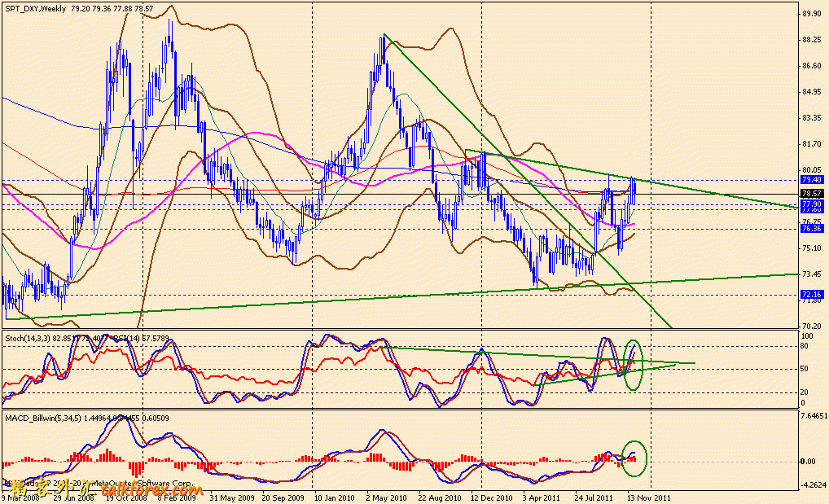Screen dimensions: 829x504
Task: Select the blue 79.40 level price tag
Action: (x=812, y=180)
